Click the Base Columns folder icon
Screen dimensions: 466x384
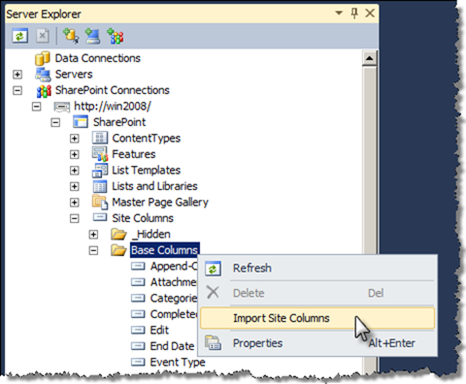click(x=119, y=250)
